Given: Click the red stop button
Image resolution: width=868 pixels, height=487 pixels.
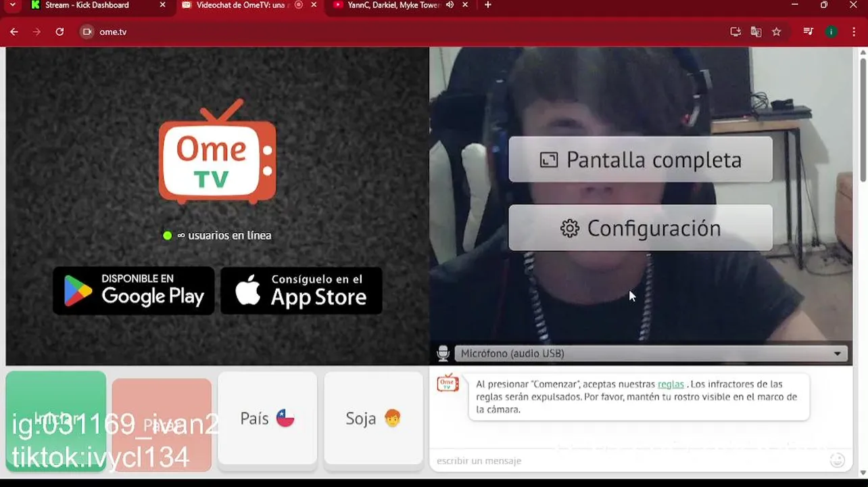Looking at the screenshot, I should (x=162, y=424).
